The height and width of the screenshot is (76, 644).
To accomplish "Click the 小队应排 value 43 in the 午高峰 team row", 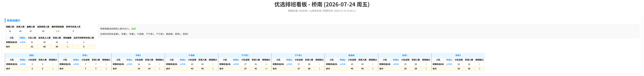I will [x=192, y=64].
